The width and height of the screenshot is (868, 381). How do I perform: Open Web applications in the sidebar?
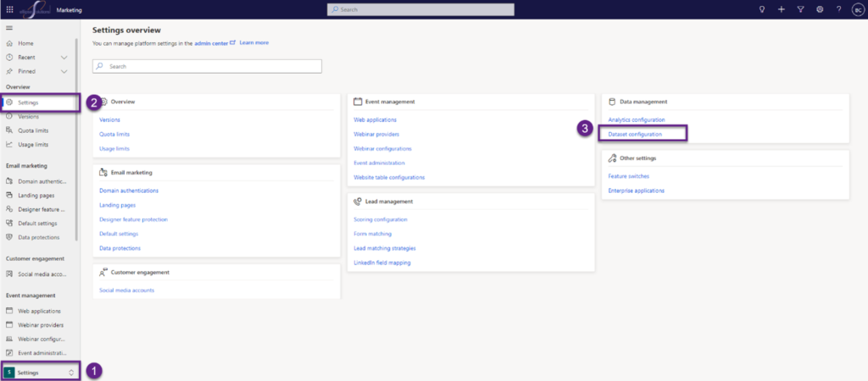click(39, 312)
